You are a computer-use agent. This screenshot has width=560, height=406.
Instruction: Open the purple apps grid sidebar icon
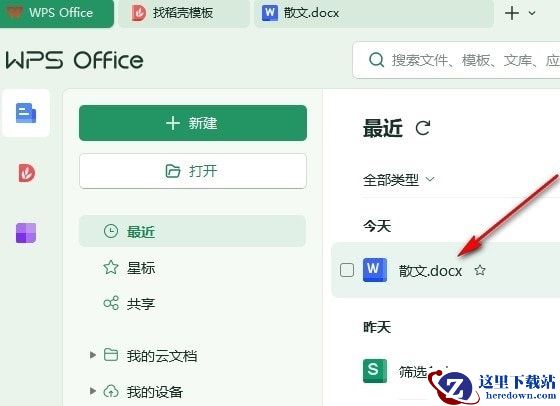point(26,233)
